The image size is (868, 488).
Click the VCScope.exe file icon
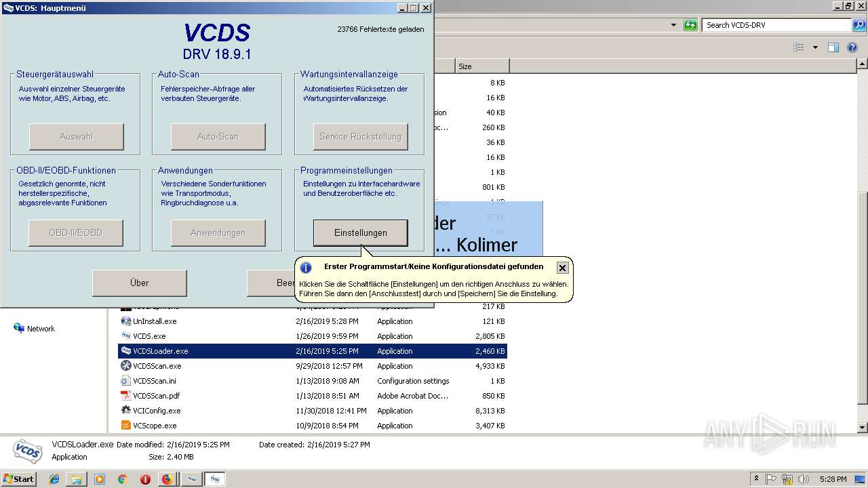[x=125, y=426]
